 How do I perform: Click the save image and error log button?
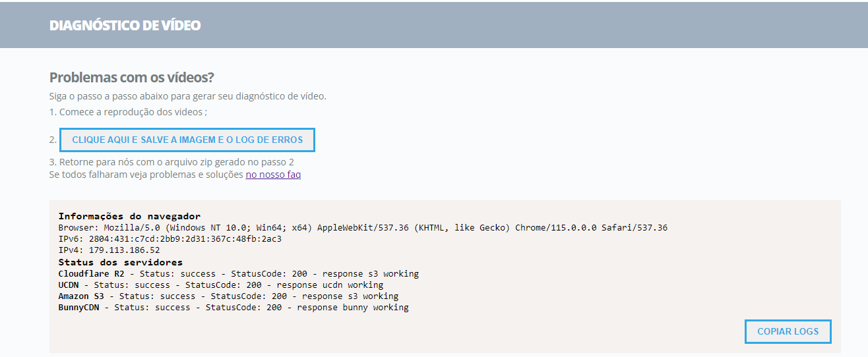[187, 140]
